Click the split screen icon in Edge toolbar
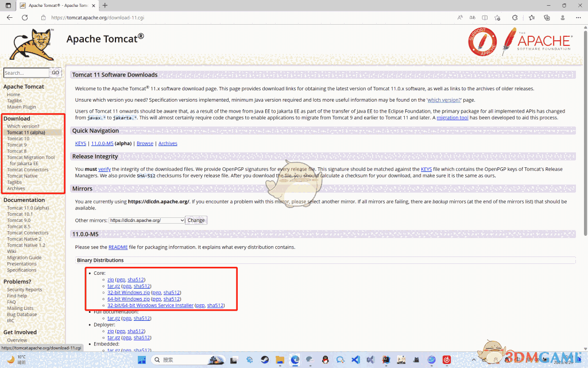 [484, 18]
